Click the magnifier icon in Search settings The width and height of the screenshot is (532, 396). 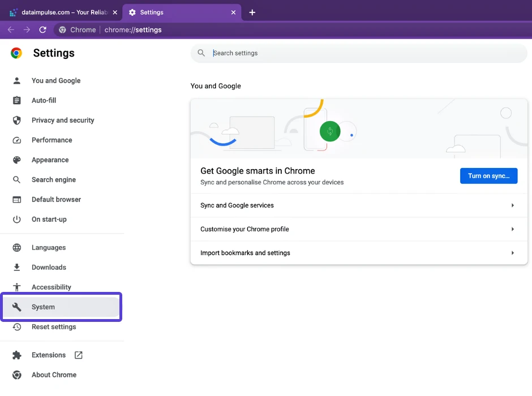click(x=201, y=53)
